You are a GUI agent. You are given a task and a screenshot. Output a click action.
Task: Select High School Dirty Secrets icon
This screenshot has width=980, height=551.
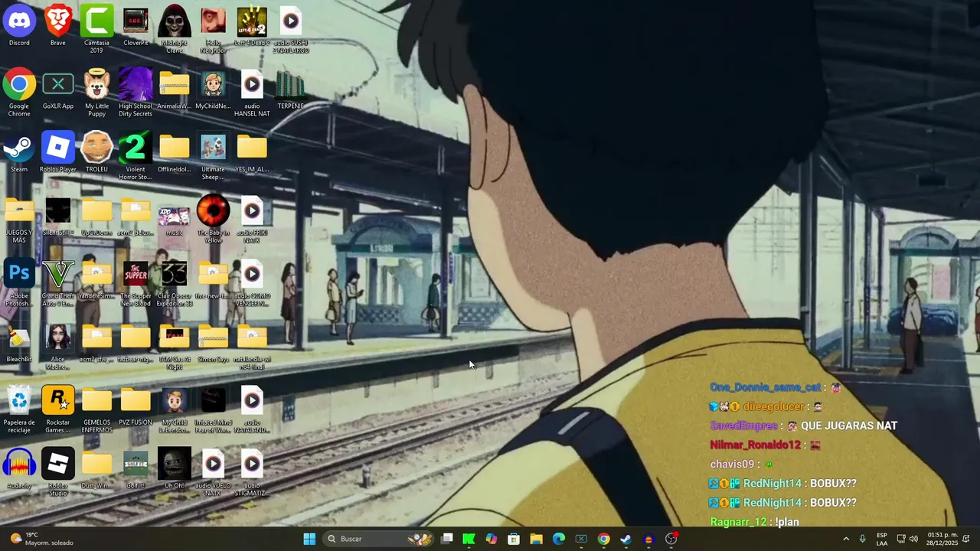[136, 93]
